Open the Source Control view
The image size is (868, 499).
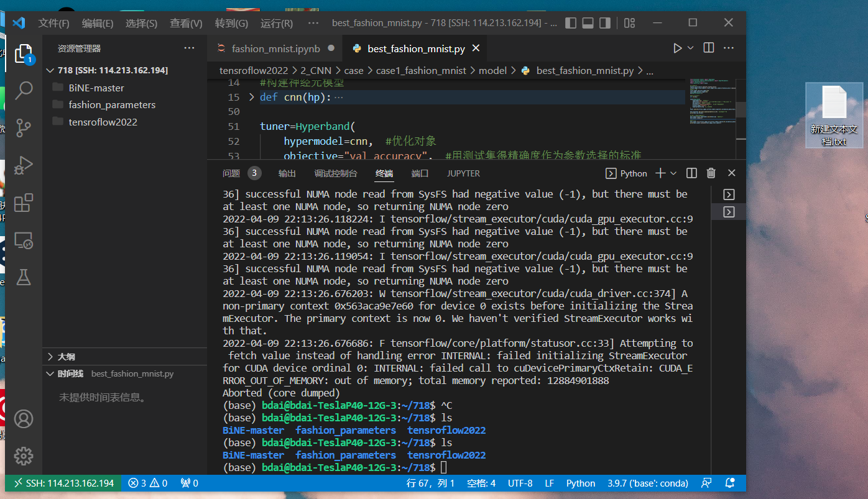pyautogui.click(x=24, y=127)
